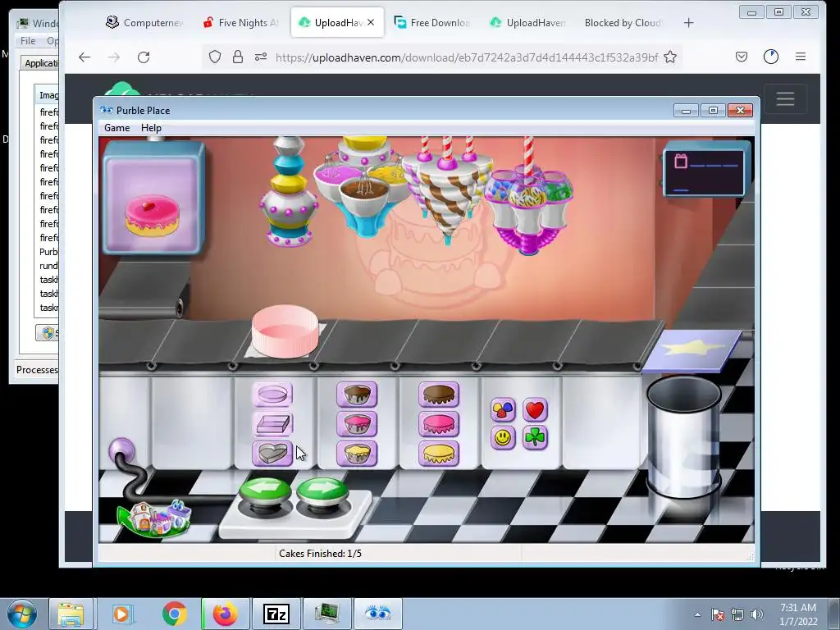The image size is (840, 630).
Task: Close the active UploadHaven tab
Action: point(371,22)
